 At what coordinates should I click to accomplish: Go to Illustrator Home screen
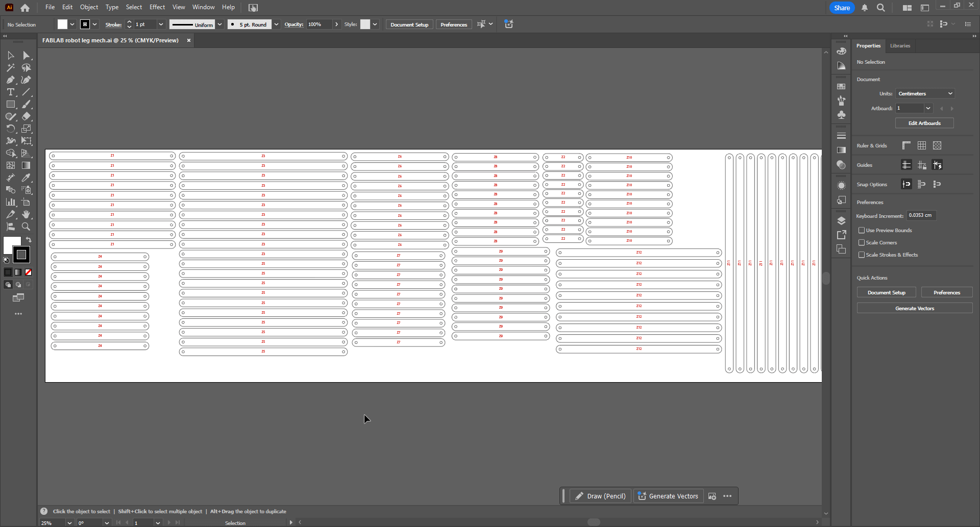pyautogui.click(x=25, y=8)
